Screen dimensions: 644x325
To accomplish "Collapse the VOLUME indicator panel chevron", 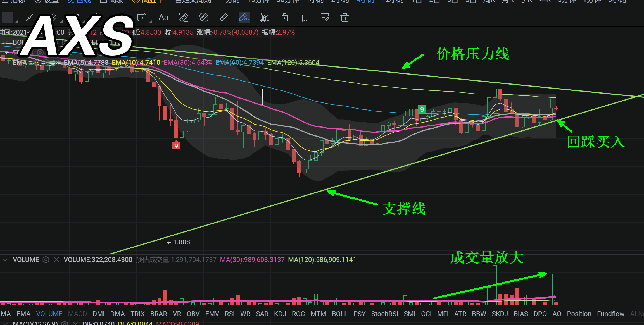I will (5, 260).
